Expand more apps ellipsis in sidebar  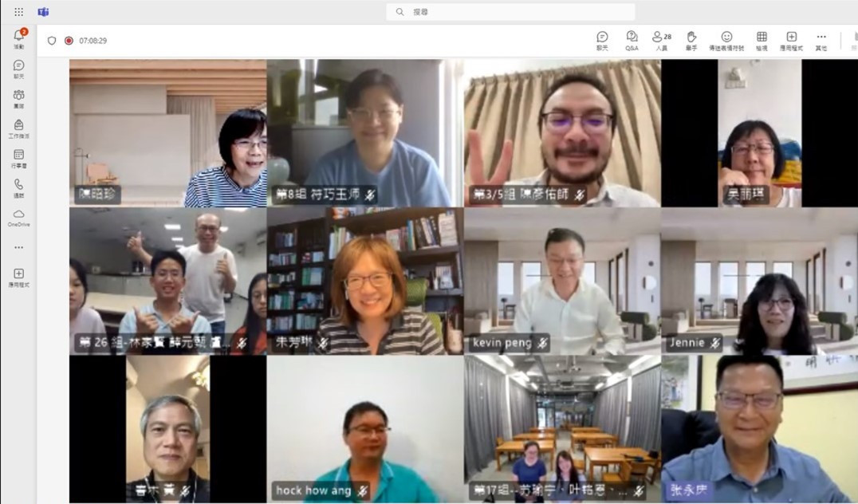tap(18, 247)
